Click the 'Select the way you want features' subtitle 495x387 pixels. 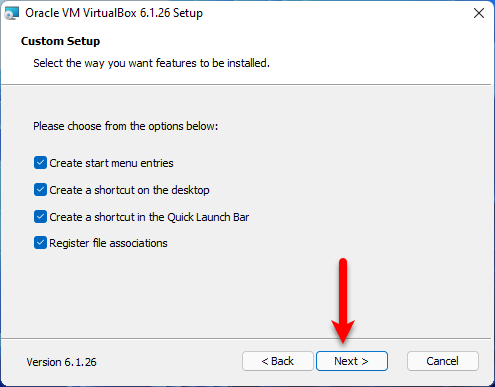pos(151,63)
